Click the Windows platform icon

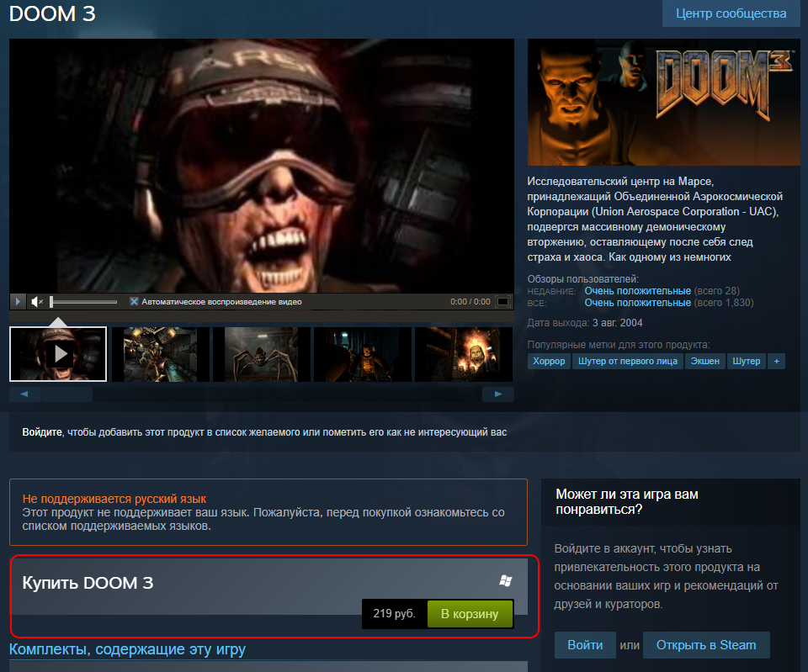[506, 581]
